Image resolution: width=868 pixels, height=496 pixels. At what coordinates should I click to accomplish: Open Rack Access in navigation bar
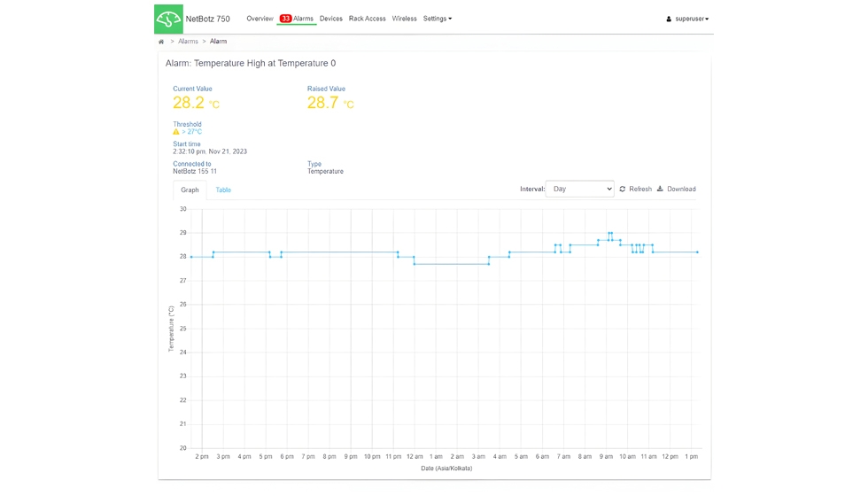click(367, 19)
